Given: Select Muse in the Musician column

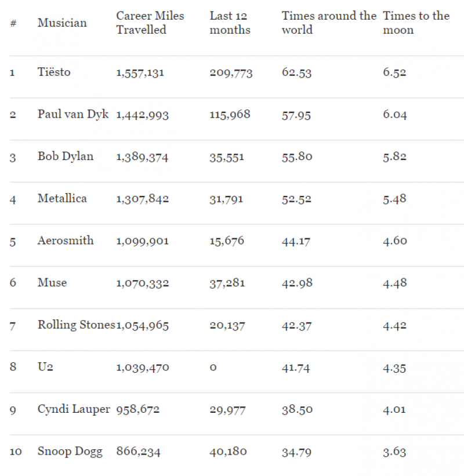Looking at the screenshot, I should (52, 283).
